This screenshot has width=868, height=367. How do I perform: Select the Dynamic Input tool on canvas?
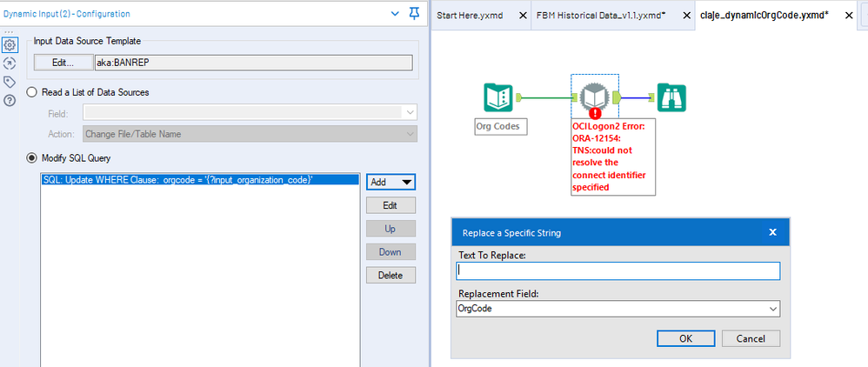[595, 98]
